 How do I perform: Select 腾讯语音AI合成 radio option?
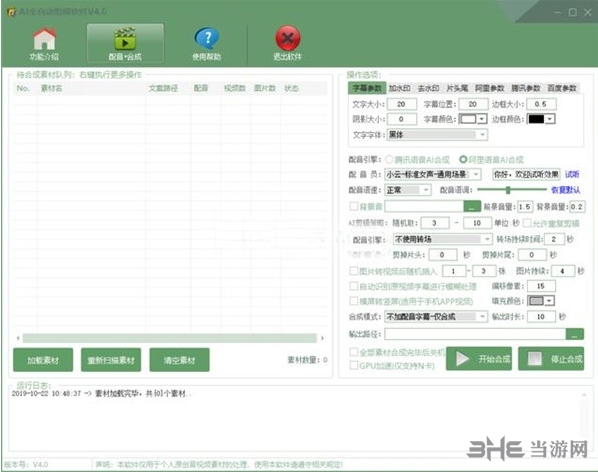pyautogui.click(x=389, y=159)
